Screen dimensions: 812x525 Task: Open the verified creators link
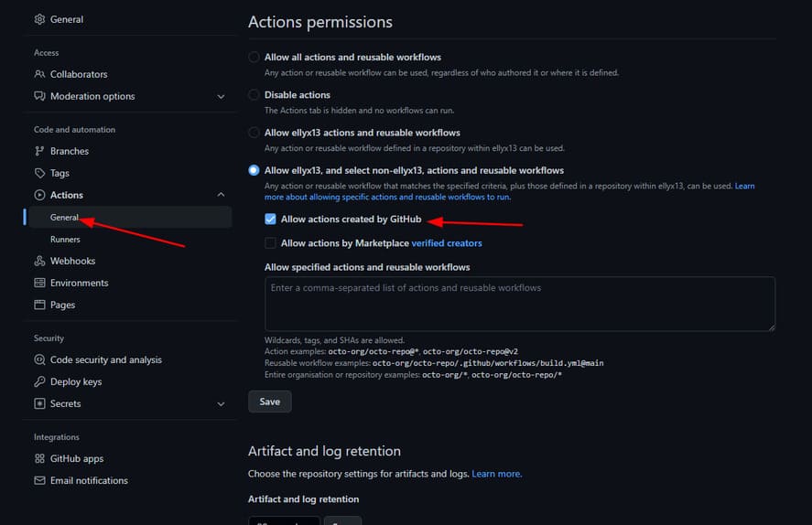(447, 243)
